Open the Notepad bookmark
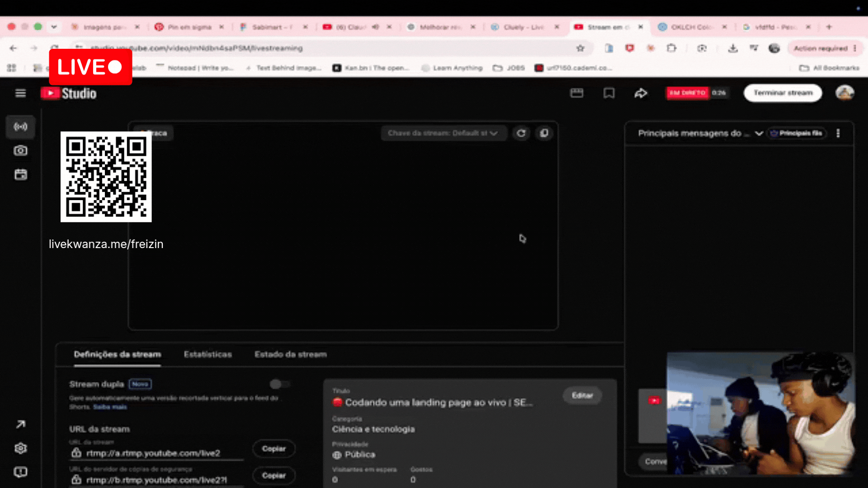This screenshot has width=868, height=488. click(195, 68)
